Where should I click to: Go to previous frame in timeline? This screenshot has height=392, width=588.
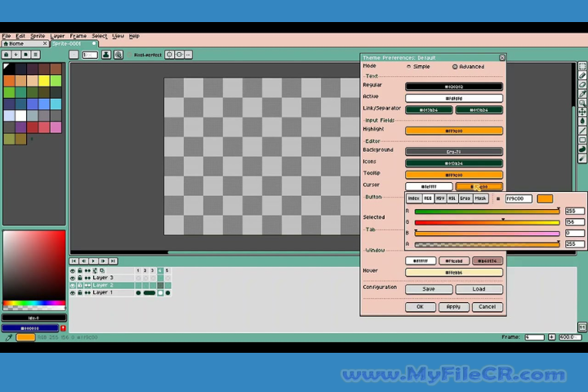83,261
